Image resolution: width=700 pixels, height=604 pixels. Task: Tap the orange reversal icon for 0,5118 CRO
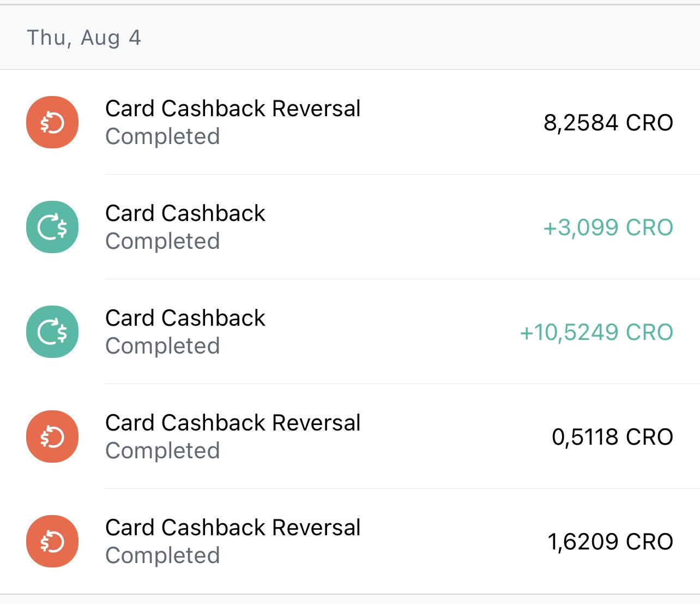tap(52, 436)
